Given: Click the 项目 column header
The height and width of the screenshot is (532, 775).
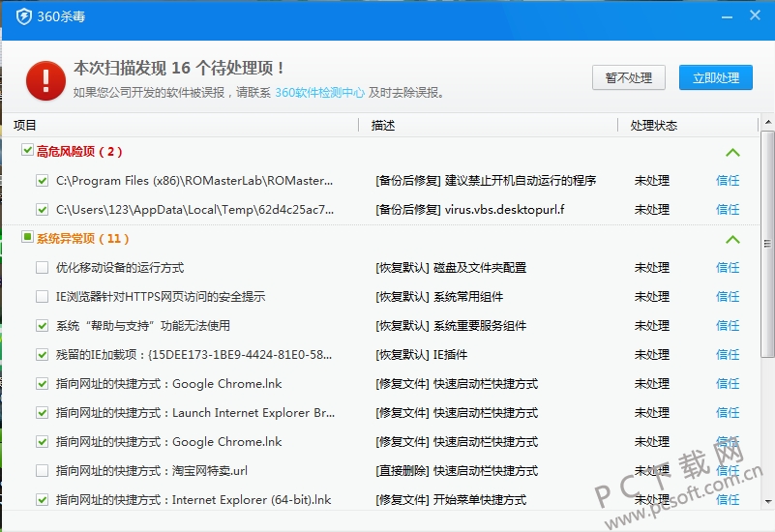Looking at the screenshot, I should coord(25,126).
